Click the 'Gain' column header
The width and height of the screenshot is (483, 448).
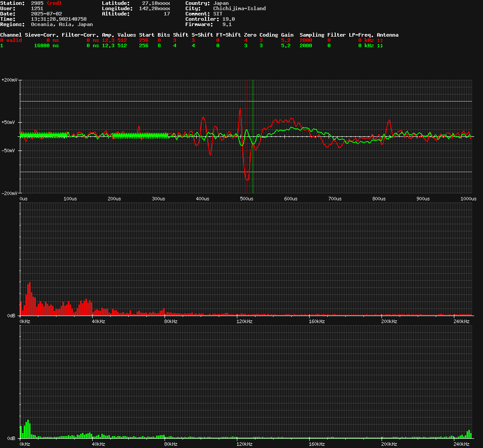pyautogui.click(x=287, y=35)
